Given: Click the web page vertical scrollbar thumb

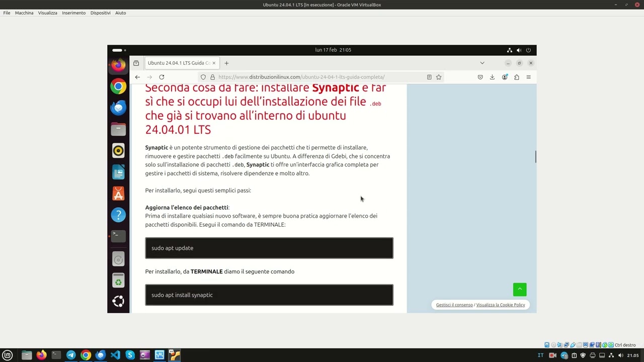Looking at the screenshot, I should [535, 156].
